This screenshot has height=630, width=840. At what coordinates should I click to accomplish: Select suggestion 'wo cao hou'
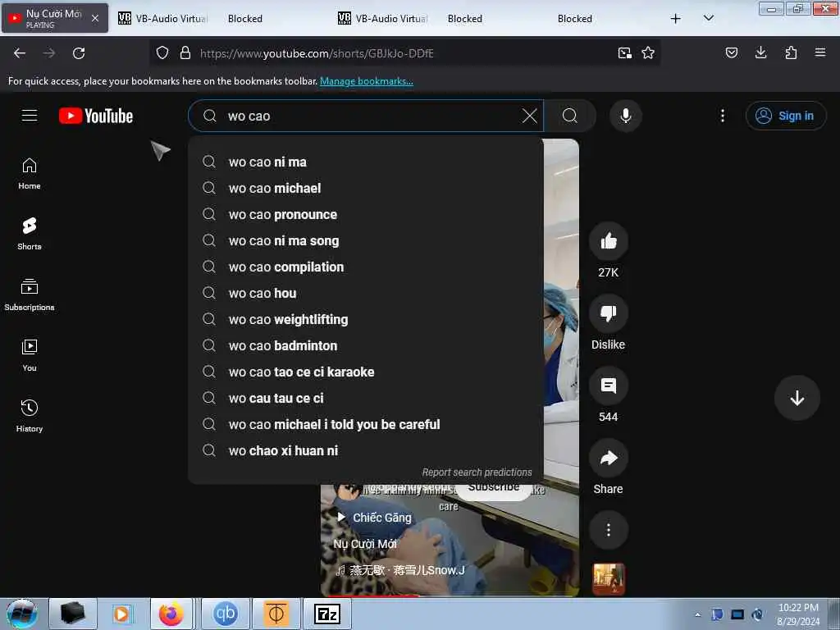365,293
